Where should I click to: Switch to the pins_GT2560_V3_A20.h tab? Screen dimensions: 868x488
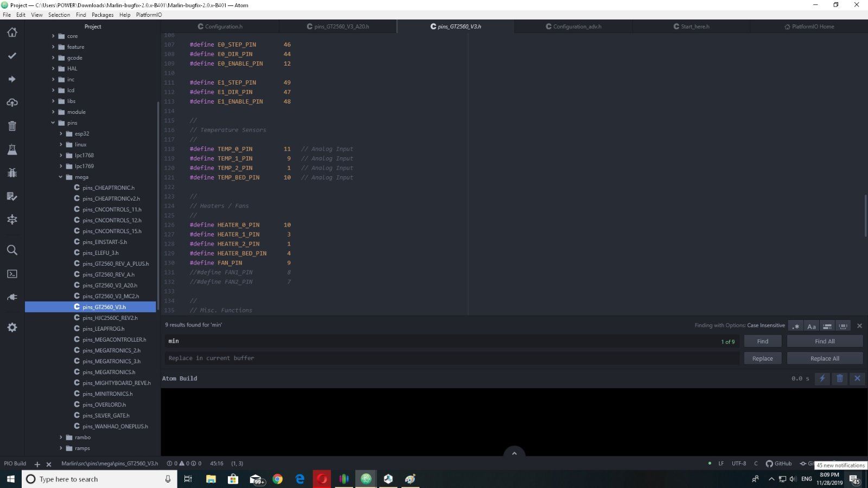coord(338,27)
